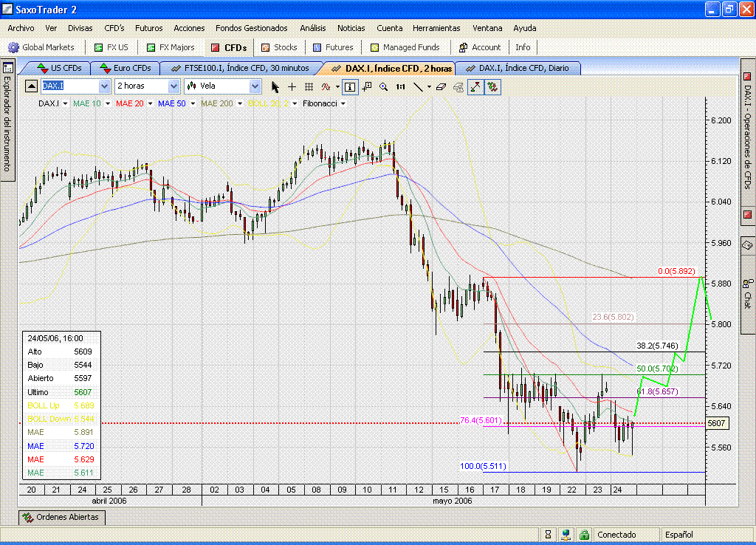Expand the Fibonacci study menu
756x545 pixels.
[343, 103]
